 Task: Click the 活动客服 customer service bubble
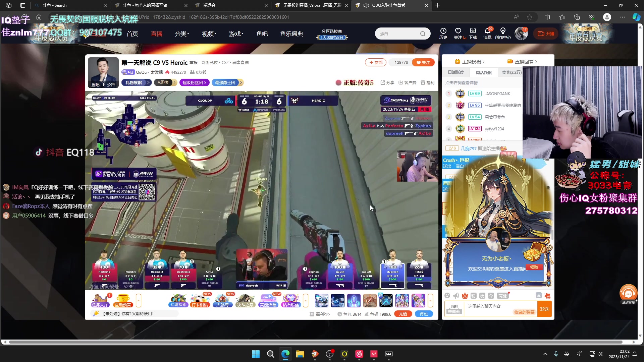(x=628, y=294)
